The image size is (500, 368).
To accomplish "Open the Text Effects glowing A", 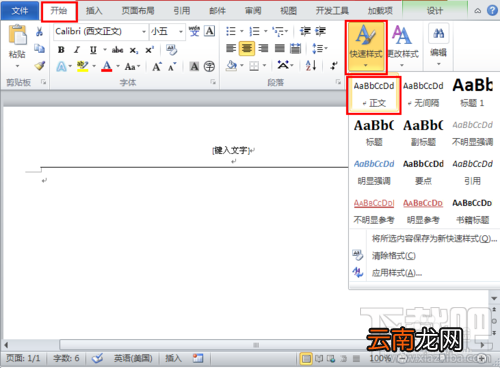I will [x=61, y=67].
